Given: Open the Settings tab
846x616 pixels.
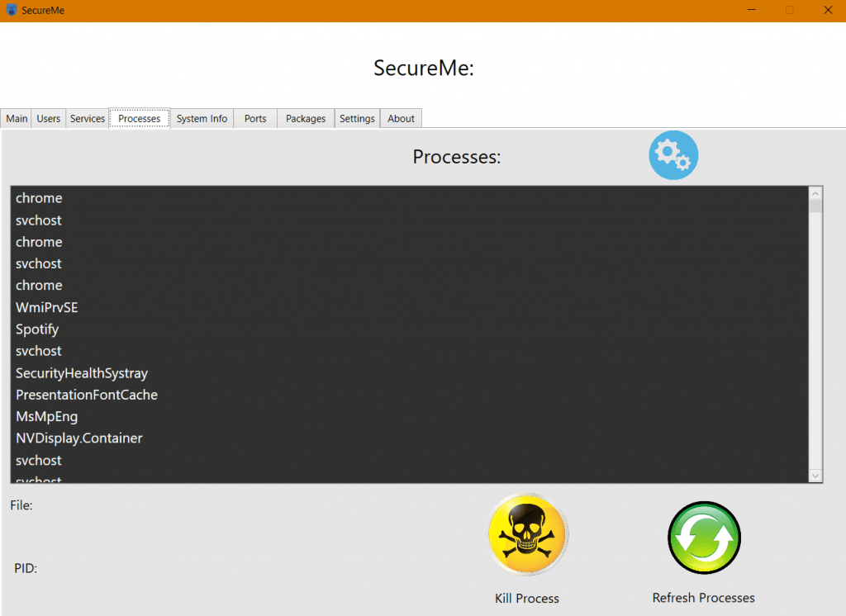Looking at the screenshot, I should [x=357, y=118].
